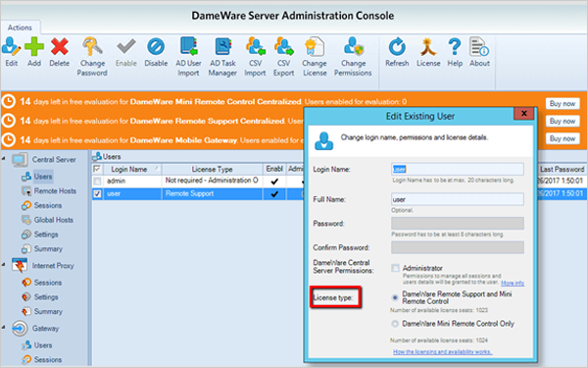Screen dimensions: 588x368
Task: Open Summary under Central Server
Action: (42, 248)
